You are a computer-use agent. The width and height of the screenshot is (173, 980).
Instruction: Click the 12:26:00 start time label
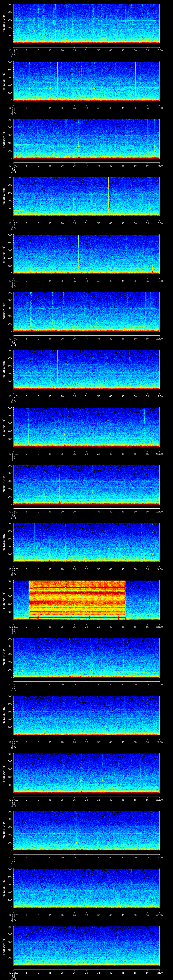point(13,742)
